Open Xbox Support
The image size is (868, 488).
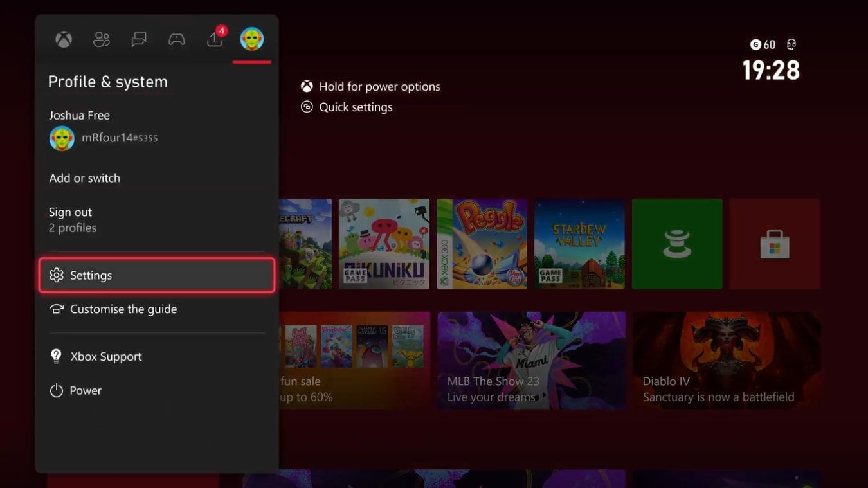click(157, 356)
